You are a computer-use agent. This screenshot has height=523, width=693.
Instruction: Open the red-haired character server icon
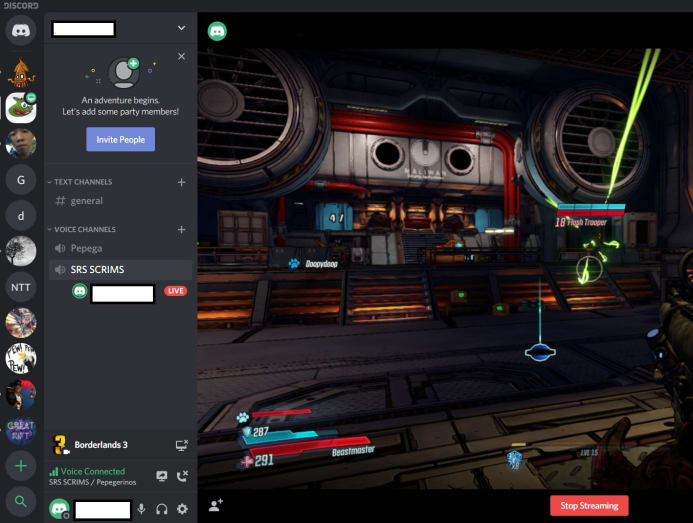click(x=21, y=394)
